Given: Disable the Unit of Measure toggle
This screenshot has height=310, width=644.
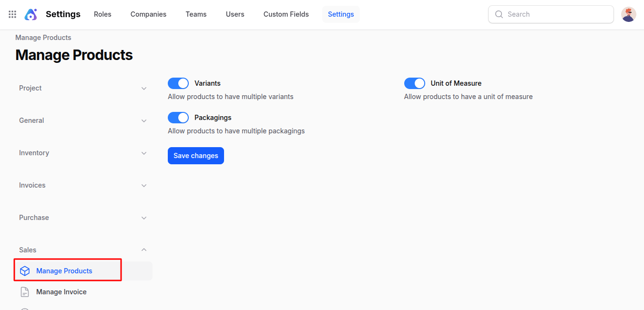Looking at the screenshot, I should click(x=414, y=83).
